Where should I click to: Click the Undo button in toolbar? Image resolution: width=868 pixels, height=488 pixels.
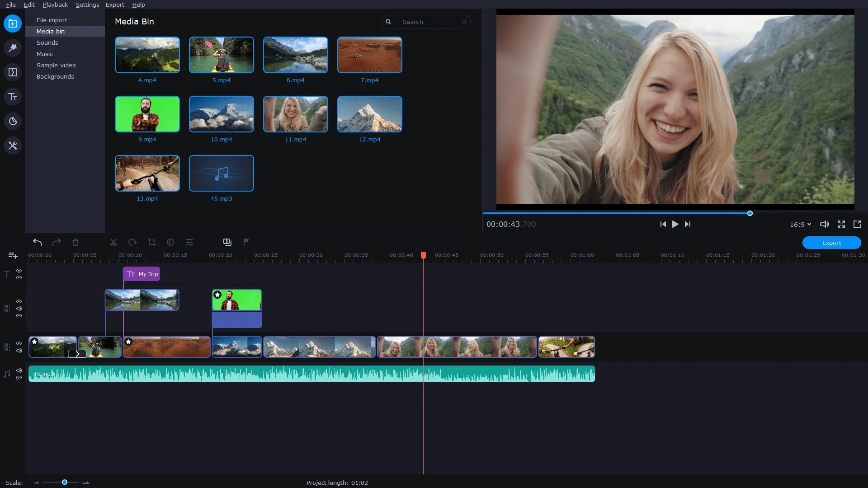click(x=37, y=242)
